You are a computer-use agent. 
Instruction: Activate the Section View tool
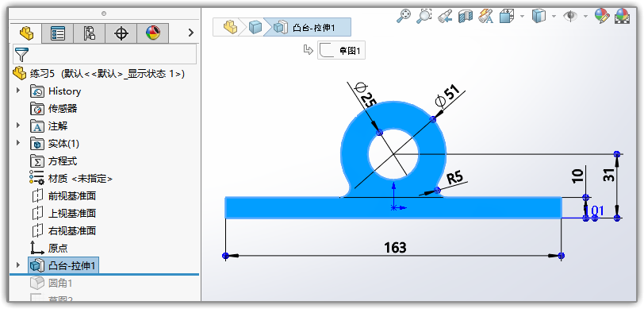coord(466,17)
